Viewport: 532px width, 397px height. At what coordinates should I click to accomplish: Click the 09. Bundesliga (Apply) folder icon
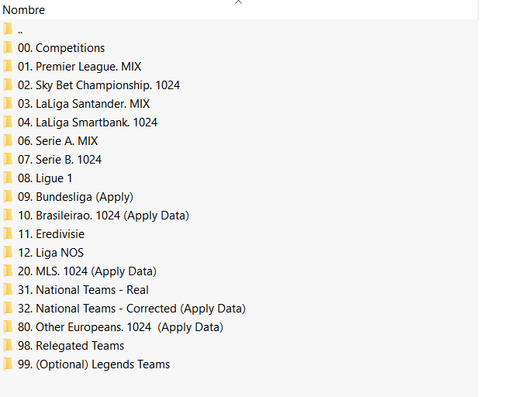click(8, 197)
